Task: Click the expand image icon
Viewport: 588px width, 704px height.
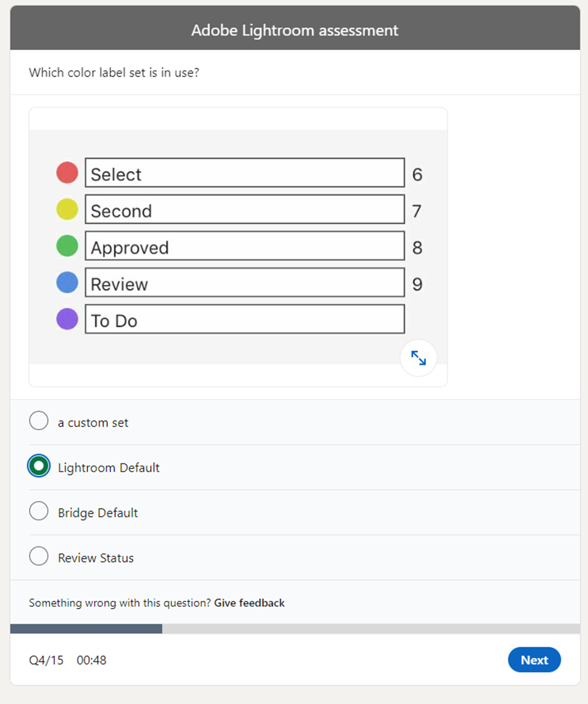Action: (x=418, y=358)
